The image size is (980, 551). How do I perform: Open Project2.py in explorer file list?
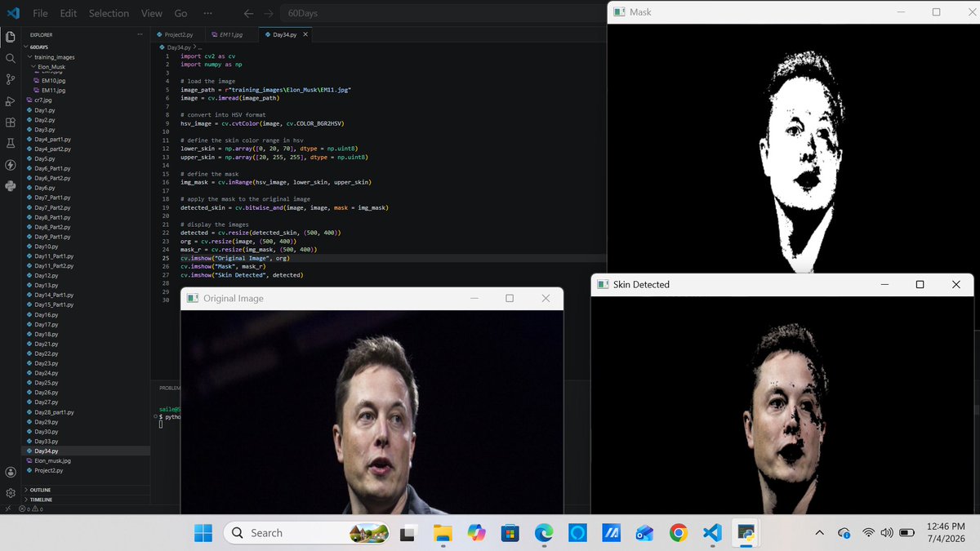click(48, 470)
